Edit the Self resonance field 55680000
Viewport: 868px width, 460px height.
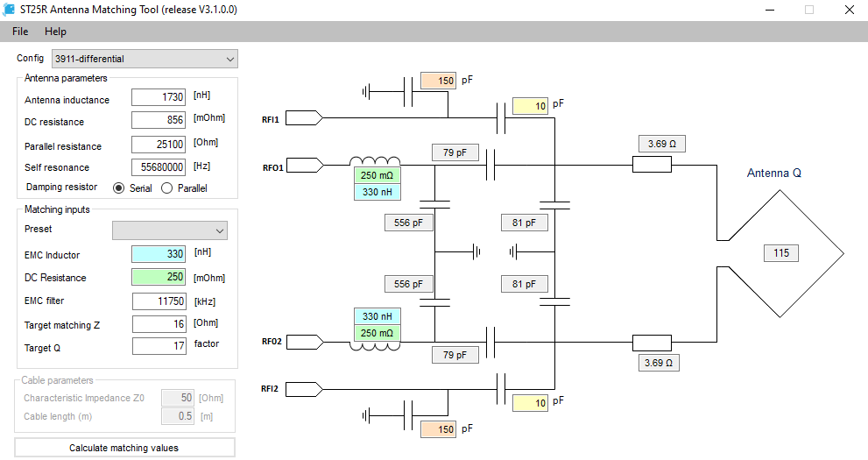point(159,167)
